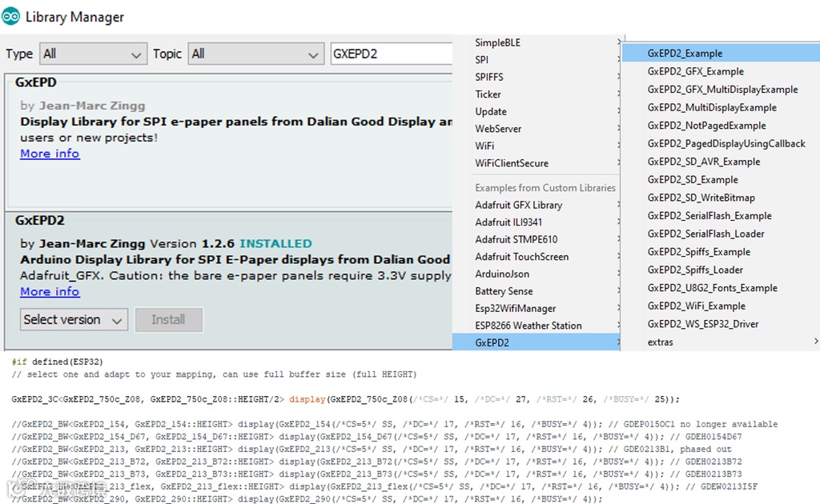The image size is (820, 504).
Task: Open GxEPD2_NotPagedExample sketch
Action: coord(722,126)
